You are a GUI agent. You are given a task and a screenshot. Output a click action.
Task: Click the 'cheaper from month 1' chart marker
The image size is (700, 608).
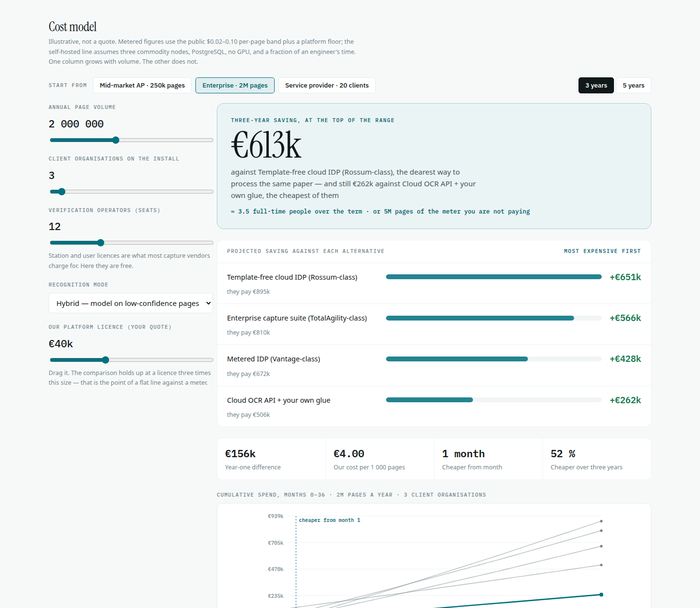point(330,520)
